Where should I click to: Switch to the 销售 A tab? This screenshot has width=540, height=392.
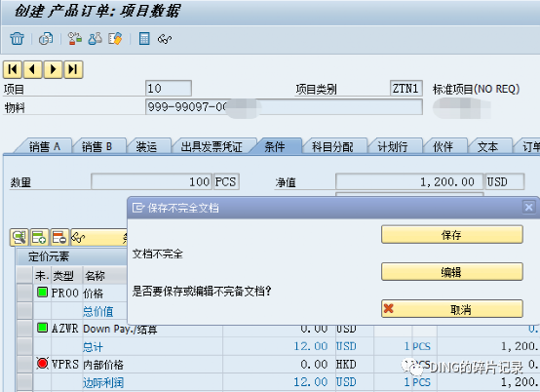tap(44, 146)
